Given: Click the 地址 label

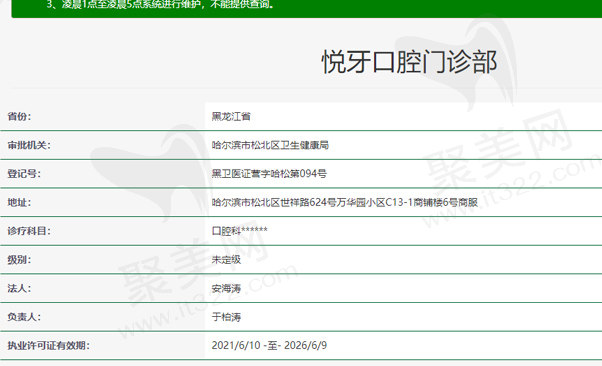Looking at the screenshot, I should 19,202.
